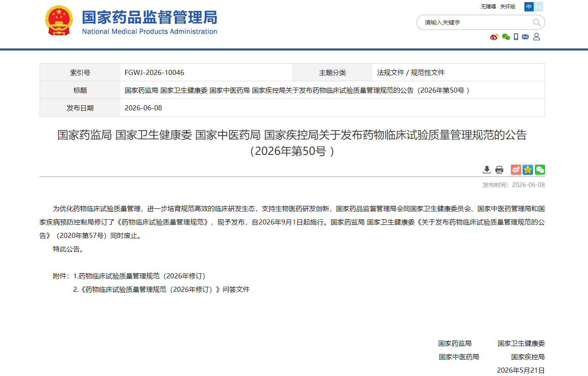Click the national emblem logo
588x376 pixels.
pyautogui.click(x=59, y=21)
